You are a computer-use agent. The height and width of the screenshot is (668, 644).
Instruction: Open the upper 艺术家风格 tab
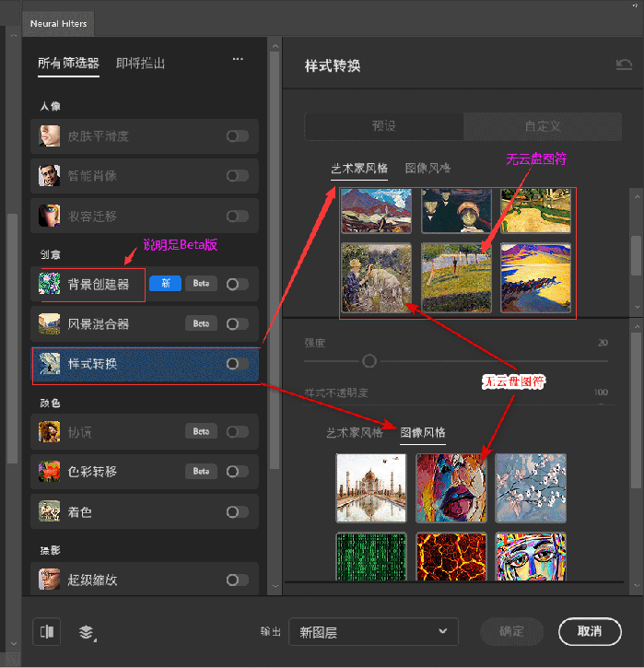tap(359, 169)
